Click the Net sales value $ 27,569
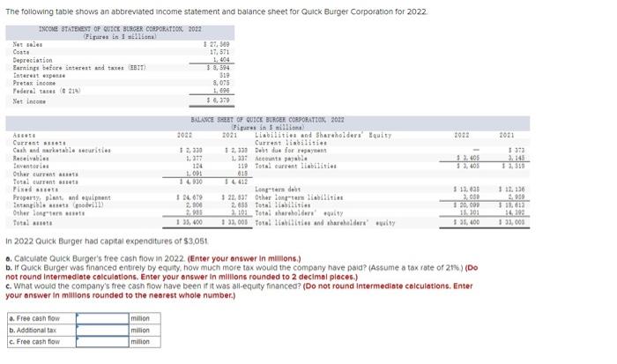617x364 pixels. point(217,44)
